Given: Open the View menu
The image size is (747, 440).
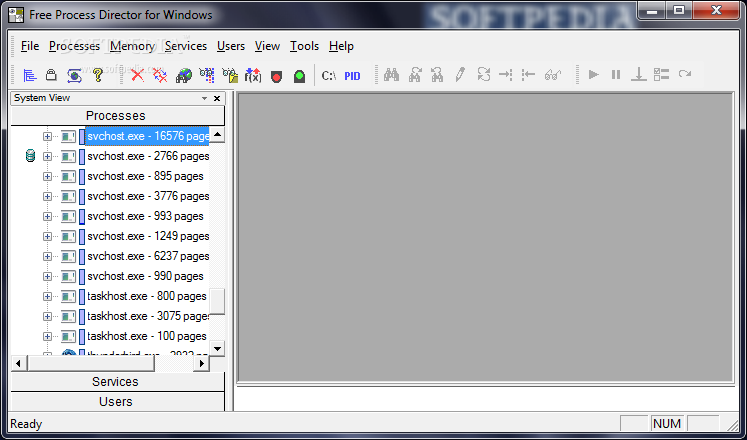Looking at the screenshot, I should (267, 46).
